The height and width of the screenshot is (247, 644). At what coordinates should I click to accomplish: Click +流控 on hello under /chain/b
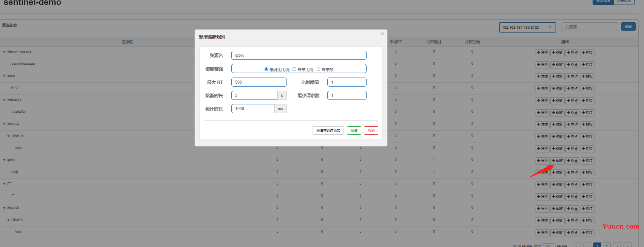coord(542,233)
